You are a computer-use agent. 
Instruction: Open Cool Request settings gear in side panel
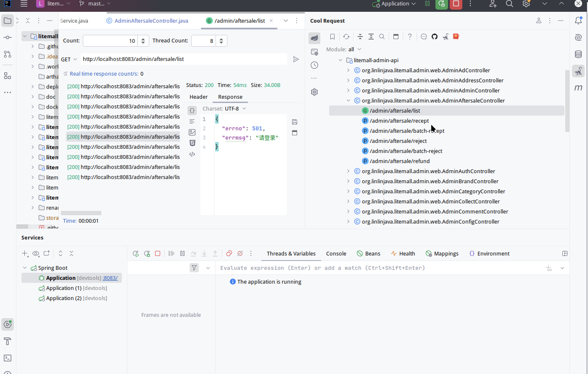314,92
